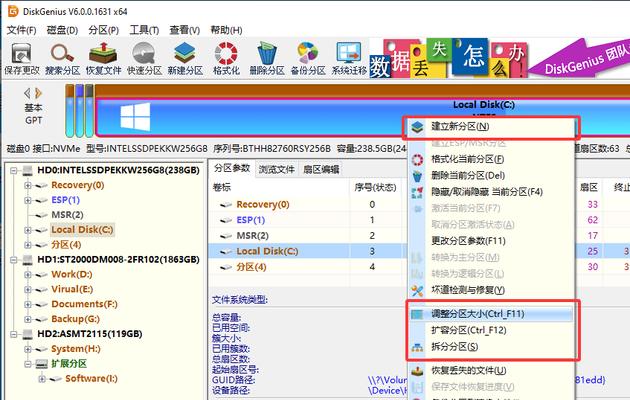Viewport: 630px width, 400px height.
Task: Go to the previous disk with left arrow
Action: click(27, 93)
